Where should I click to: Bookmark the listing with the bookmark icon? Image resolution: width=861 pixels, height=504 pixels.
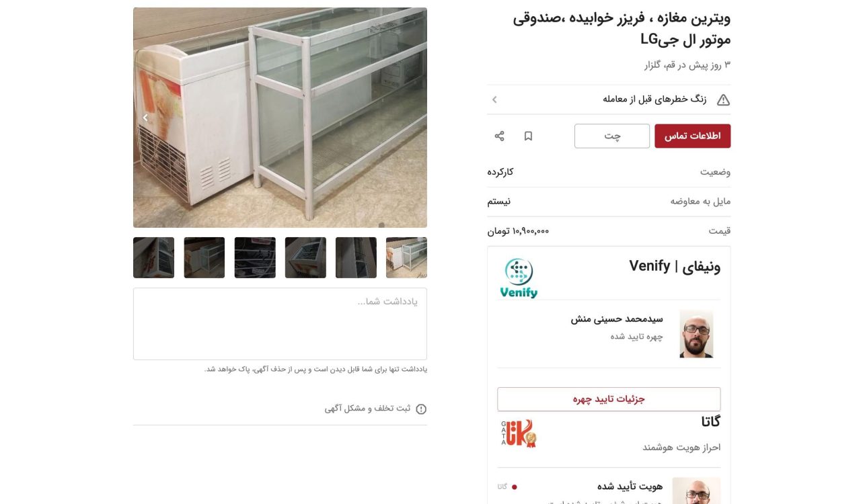[x=528, y=136]
